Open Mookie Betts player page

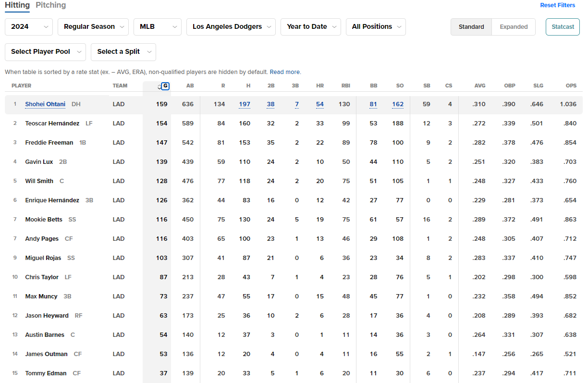(44, 220)
